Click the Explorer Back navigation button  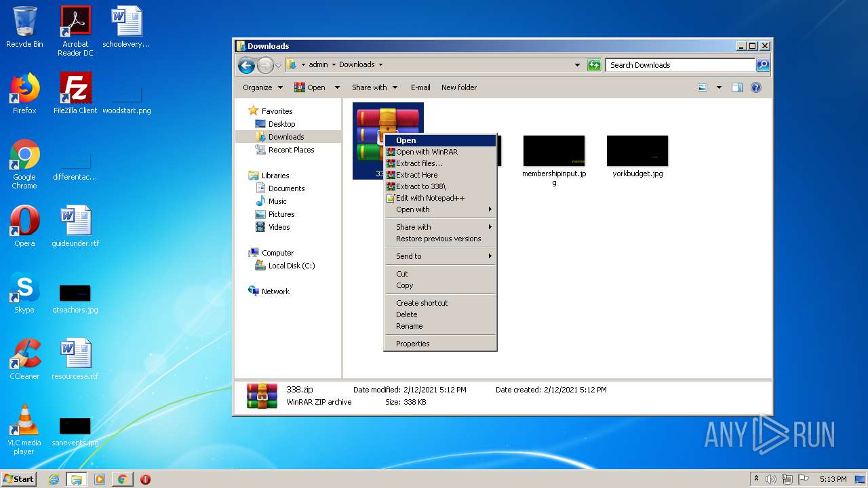pyautogui.click(x=246, y=65)
